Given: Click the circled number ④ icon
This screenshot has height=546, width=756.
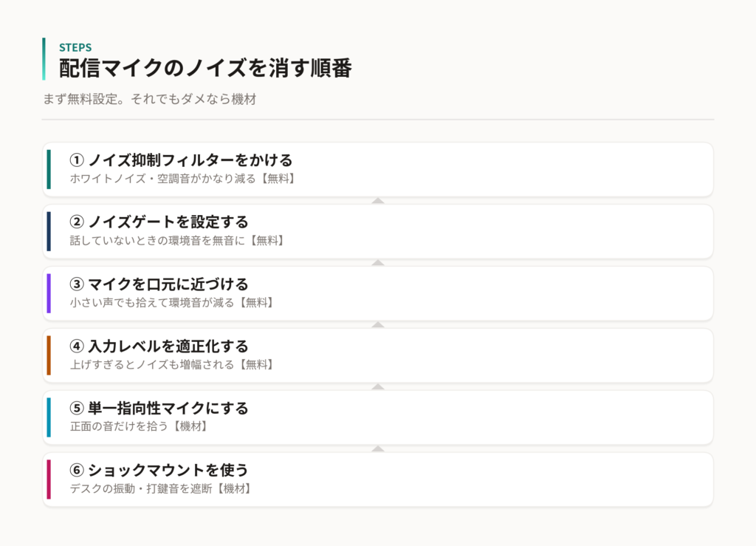Looking at the screenshot, I should point(77,347).
